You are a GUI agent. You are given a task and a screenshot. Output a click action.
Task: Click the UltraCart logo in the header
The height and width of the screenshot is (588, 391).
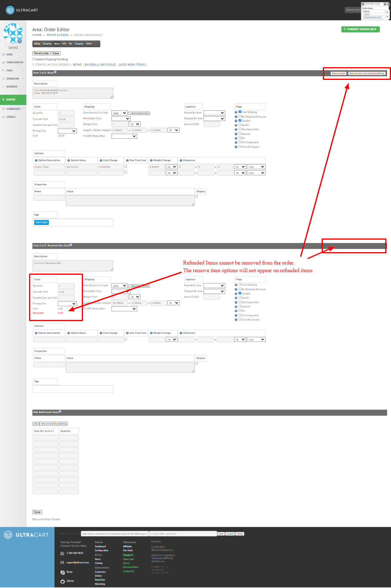pyautogui.click(x=22, y=10)
